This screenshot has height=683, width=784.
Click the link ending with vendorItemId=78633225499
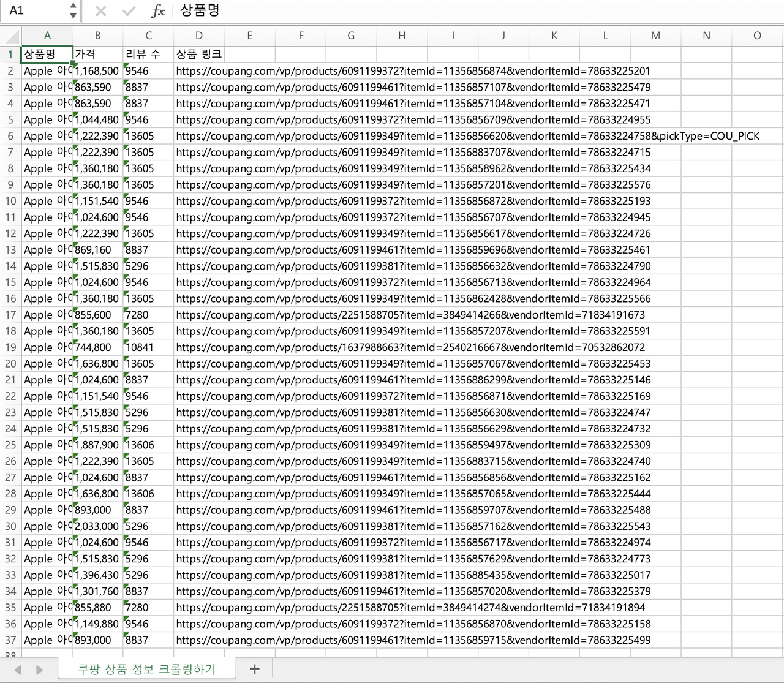tap(413, 640)
